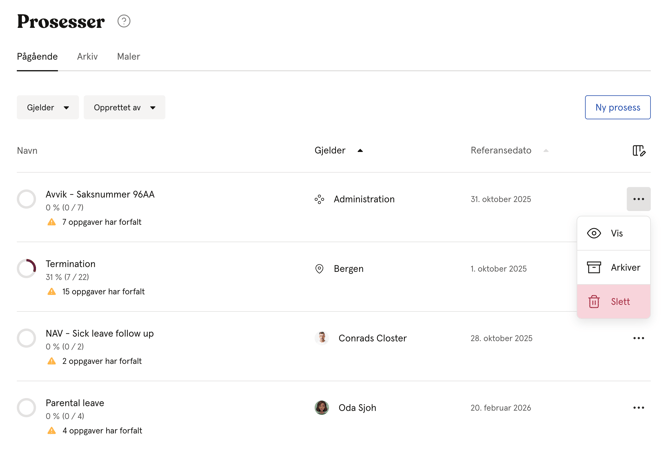Select Vis from the context menu
The image size is (670, 452).
pyautogui.click(x=614, y=233)
